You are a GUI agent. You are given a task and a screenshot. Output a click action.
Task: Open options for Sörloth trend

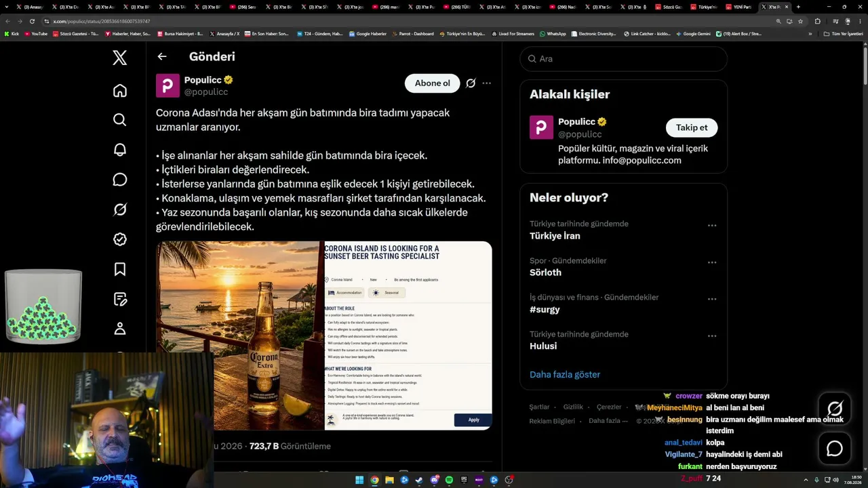(x=712, y=262)
